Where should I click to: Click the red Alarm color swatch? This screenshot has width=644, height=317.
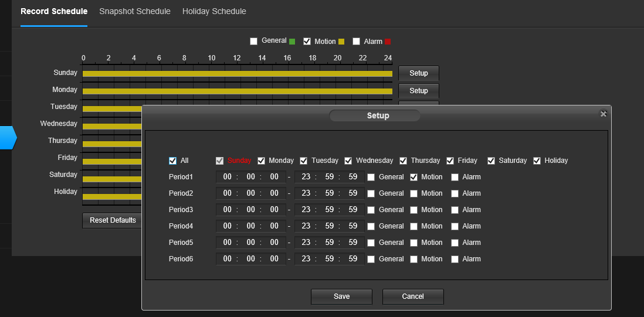388,42
